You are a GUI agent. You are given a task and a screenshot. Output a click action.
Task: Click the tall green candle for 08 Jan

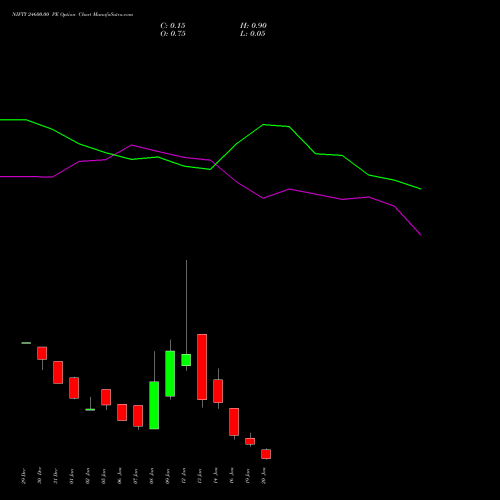(154, 405)
